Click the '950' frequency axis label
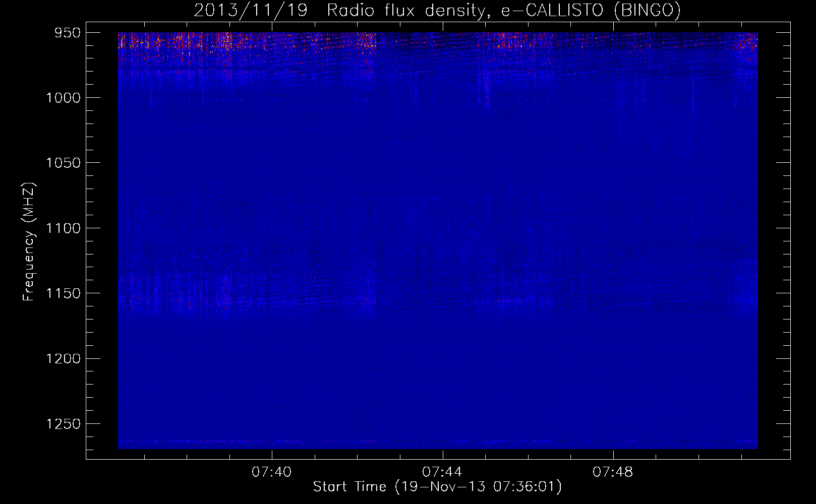The width and height of the screenshot is (816, 504). [x=68, y=33]
